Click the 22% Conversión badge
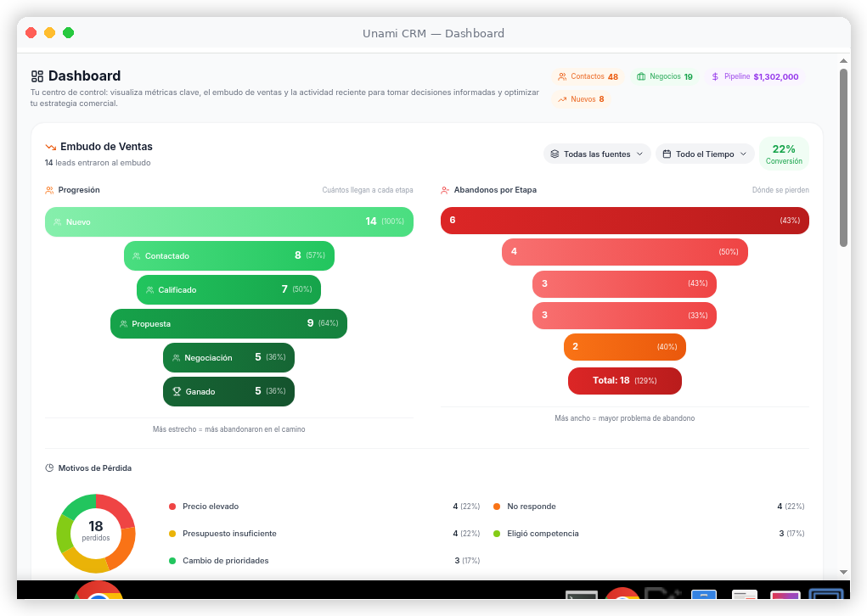867x616 pixels. tap(784, 154)
